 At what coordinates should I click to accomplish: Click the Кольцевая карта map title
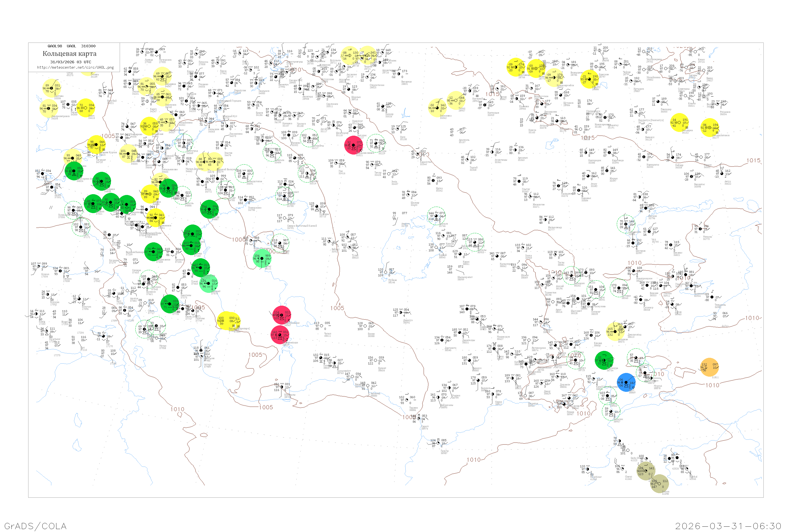(69, 54)
